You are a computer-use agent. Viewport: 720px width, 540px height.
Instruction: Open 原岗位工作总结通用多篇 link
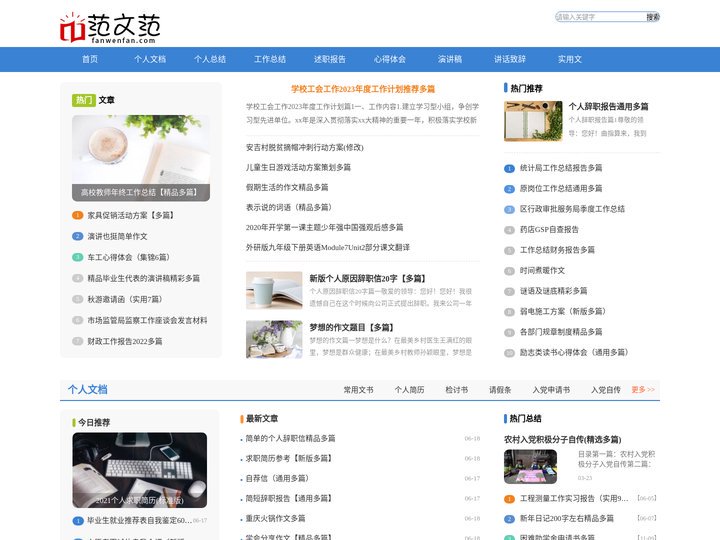(561, 189)
